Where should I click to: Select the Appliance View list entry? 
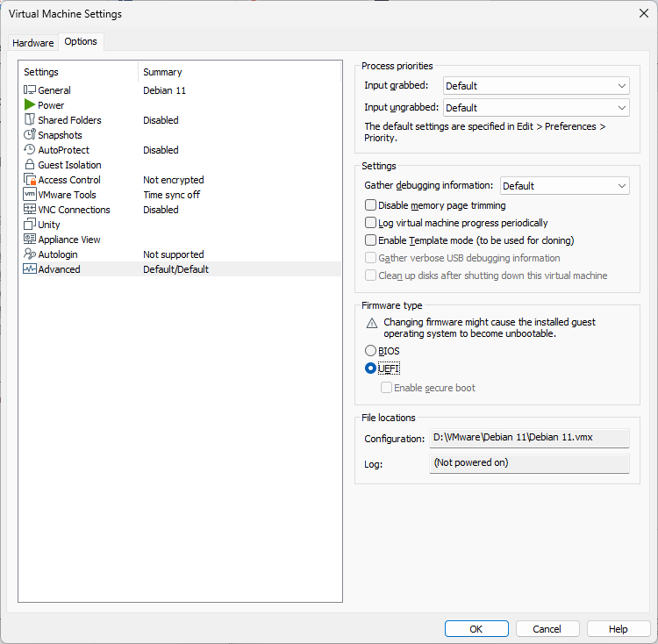pyautogui.click(x=69, y=240)
